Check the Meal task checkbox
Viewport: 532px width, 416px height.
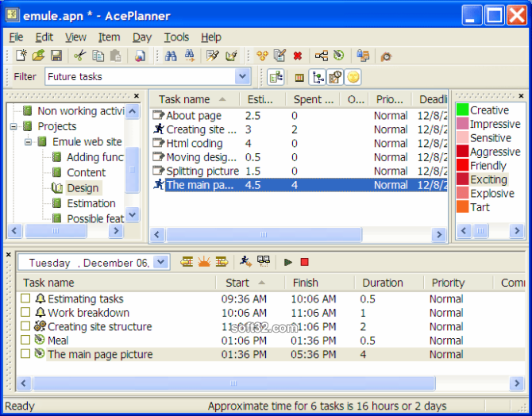25,340
